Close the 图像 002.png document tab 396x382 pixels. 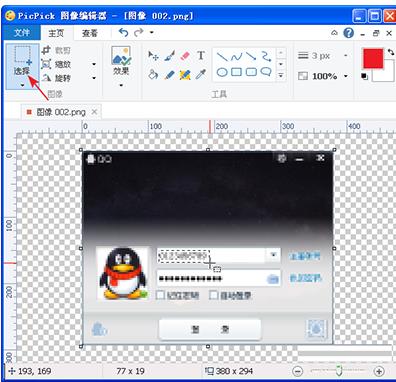[94, 112]
